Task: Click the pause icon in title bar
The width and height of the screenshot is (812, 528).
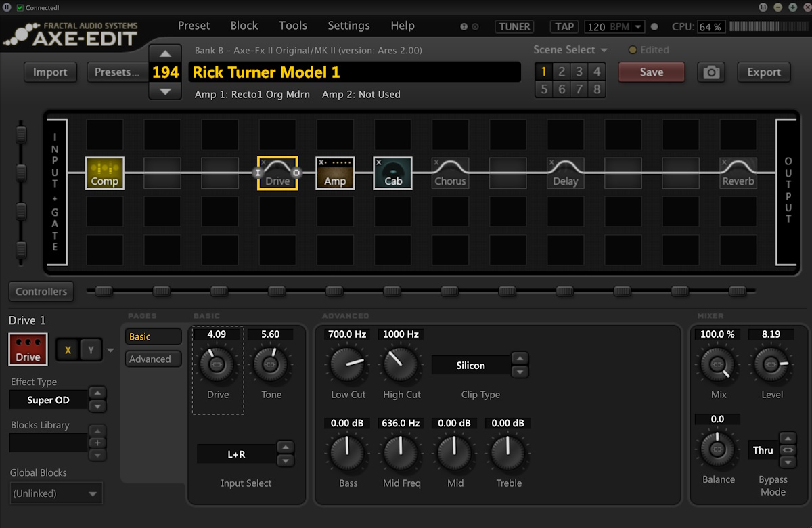Action: point(7,7)
